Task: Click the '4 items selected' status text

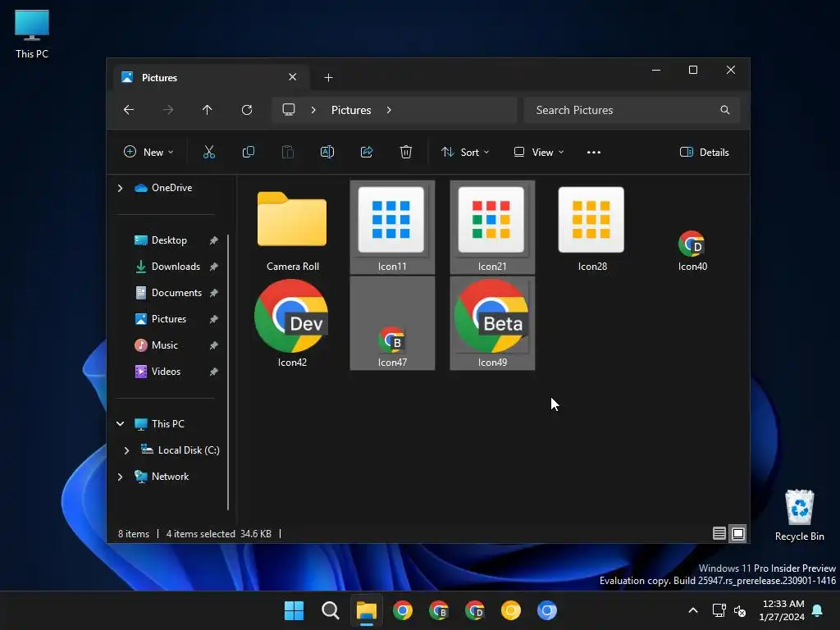Action: pyautogui.click(x=200, y=533)
